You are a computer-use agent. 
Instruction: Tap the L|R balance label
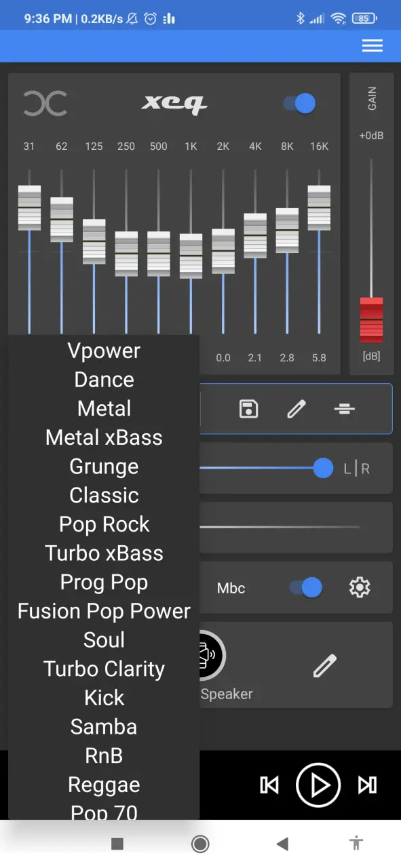356,469
